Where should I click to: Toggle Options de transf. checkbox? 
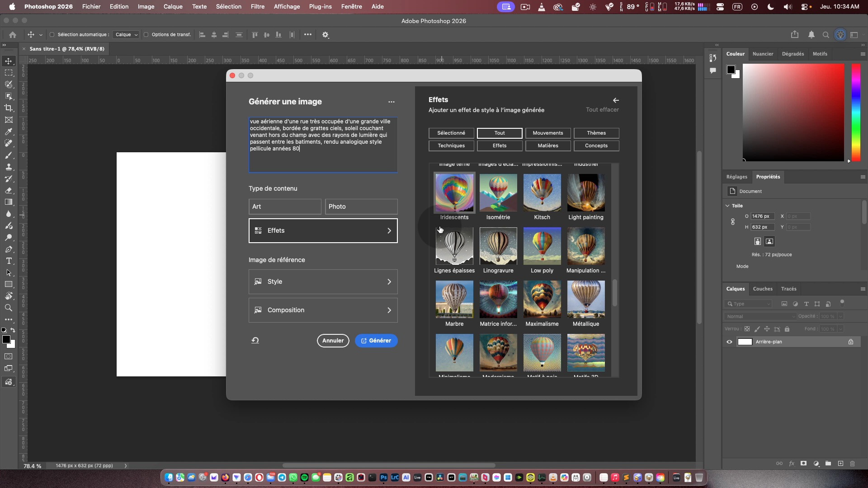point(146,35)
